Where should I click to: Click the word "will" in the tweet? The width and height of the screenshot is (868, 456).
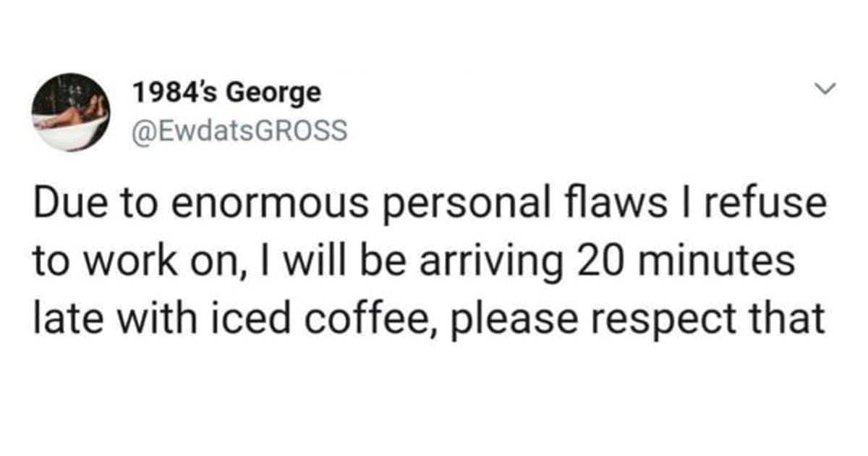[x=304, y=261]
